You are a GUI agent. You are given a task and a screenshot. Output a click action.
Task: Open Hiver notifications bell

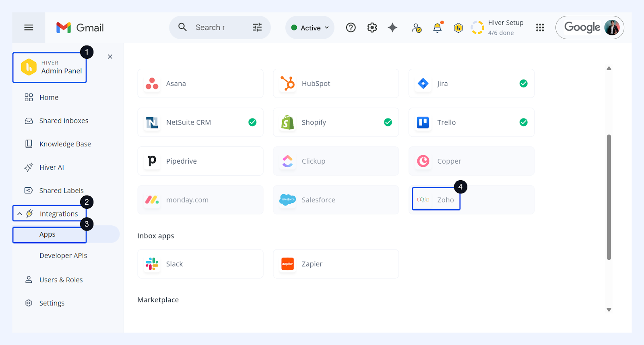[438, 27]
